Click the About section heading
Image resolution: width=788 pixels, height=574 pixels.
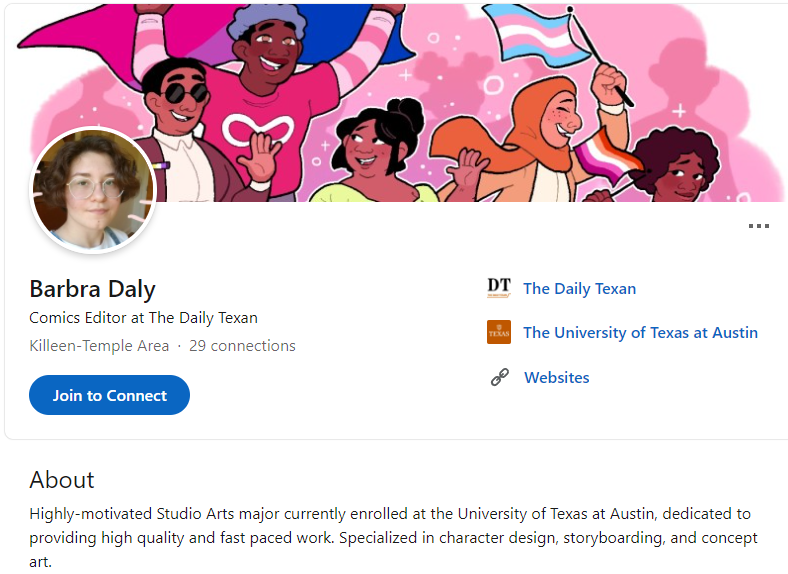click(x=62, y=480)
